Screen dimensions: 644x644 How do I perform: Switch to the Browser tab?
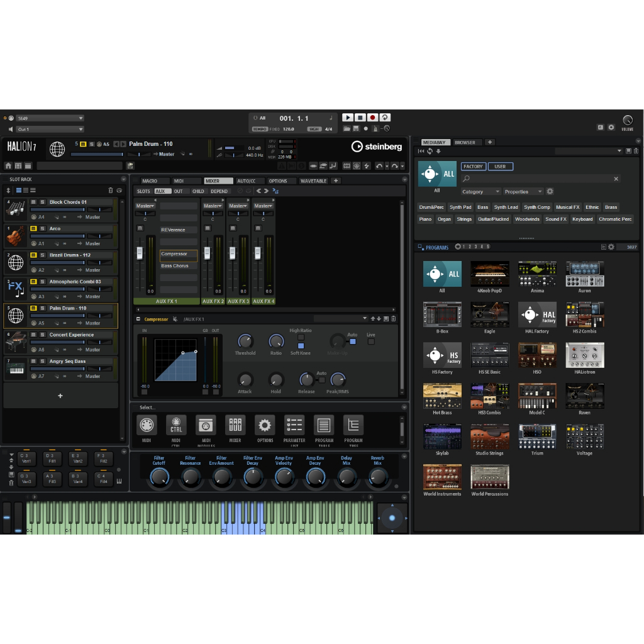coord(465,142)
